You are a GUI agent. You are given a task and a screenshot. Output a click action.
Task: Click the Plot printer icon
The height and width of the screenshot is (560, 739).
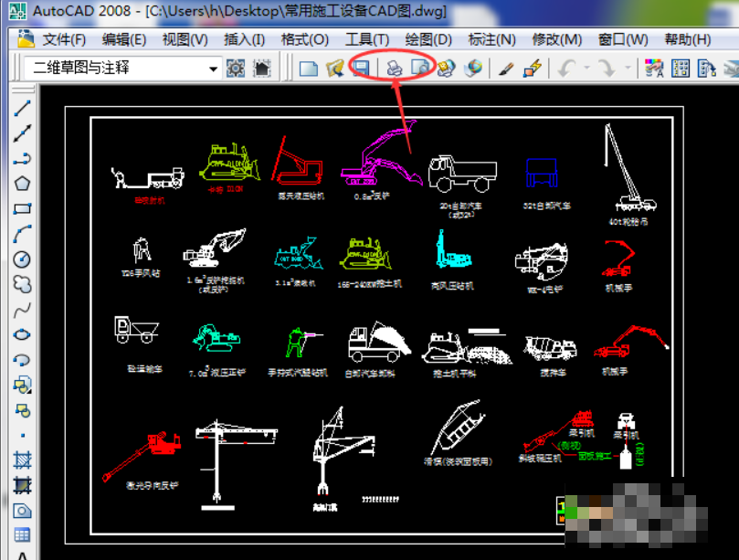click(x=395, y=69)
